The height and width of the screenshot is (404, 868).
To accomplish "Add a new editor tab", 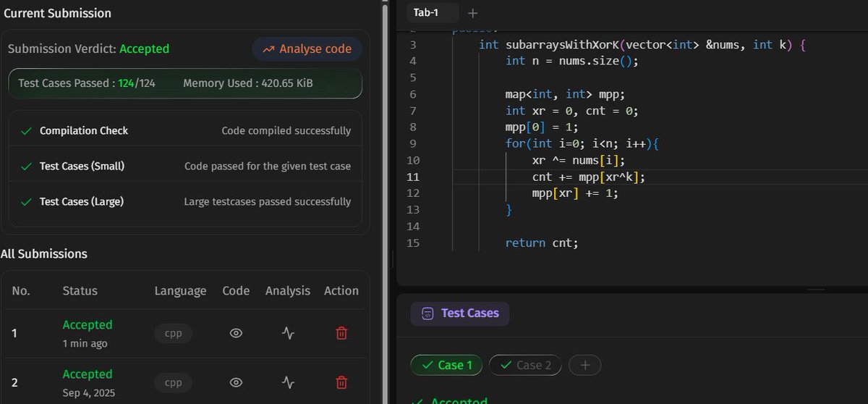I will (x=473, y=13).
